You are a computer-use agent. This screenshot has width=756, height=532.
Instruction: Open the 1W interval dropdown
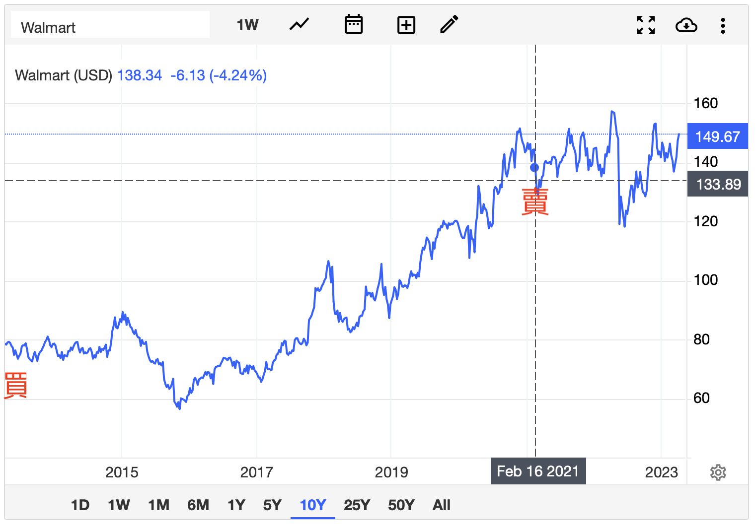[x=247, y=25]
